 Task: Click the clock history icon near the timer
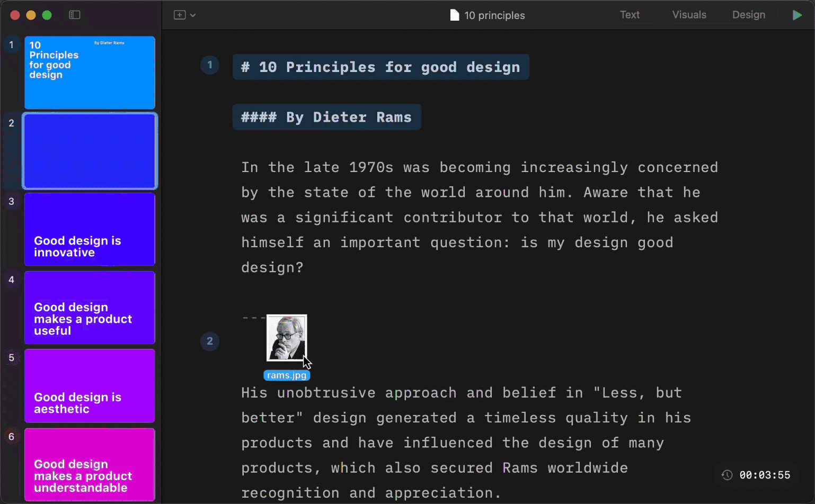pos(727,475)
